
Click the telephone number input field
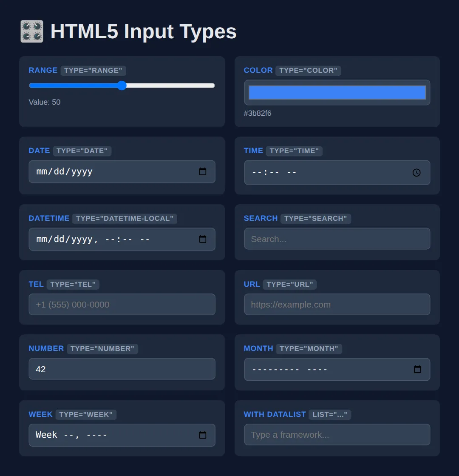coord(122,305)
